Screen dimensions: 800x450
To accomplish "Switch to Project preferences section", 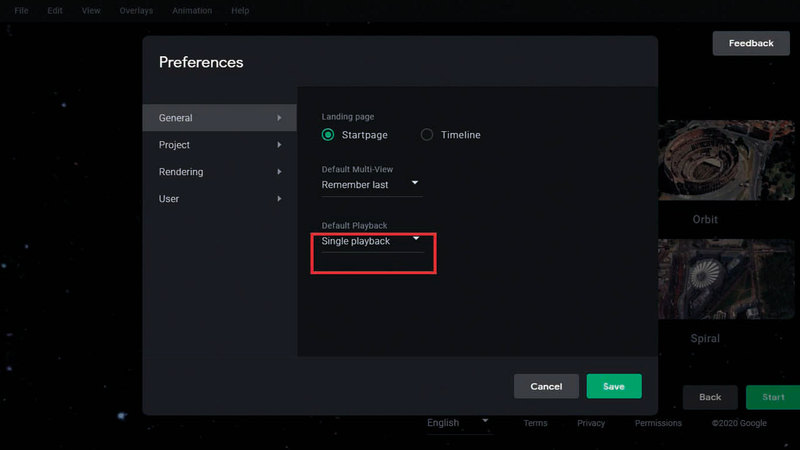I will tap(219, 145).
